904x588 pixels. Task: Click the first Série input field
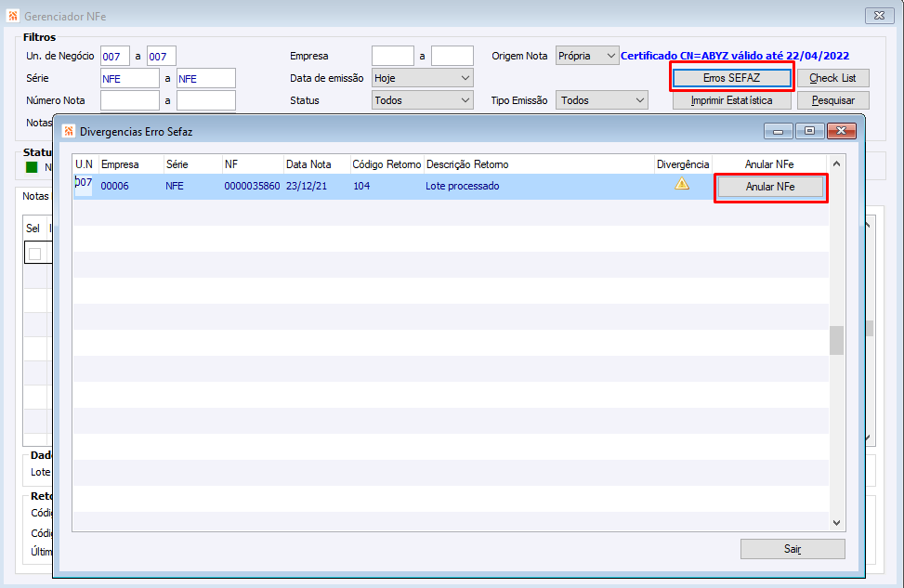[130, 78]
